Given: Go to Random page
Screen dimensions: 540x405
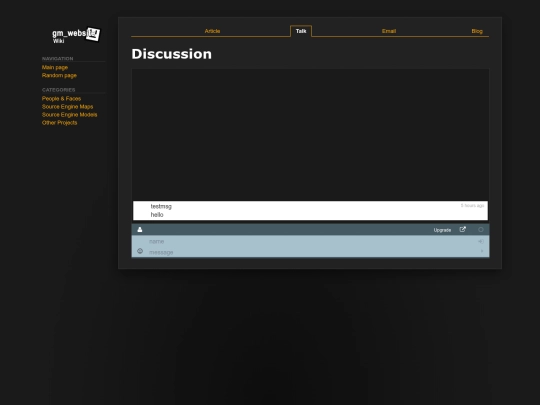Looking at the screenshot, I should (59, 75).
